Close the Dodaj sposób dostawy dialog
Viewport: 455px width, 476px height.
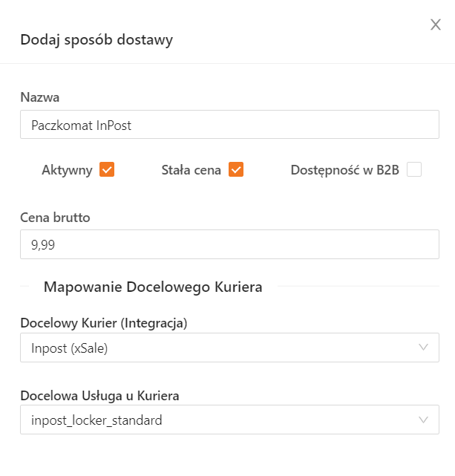pyautogui.click(x=436, y=25)
